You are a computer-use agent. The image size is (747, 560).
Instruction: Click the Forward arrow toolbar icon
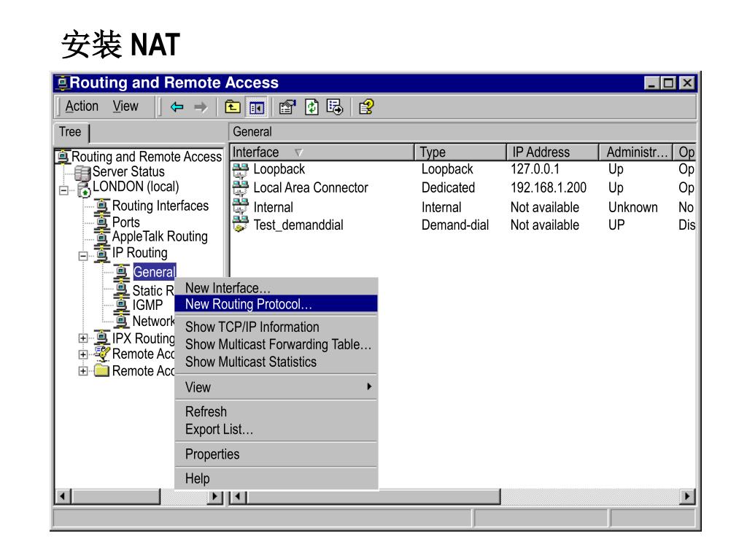point(201,106)
